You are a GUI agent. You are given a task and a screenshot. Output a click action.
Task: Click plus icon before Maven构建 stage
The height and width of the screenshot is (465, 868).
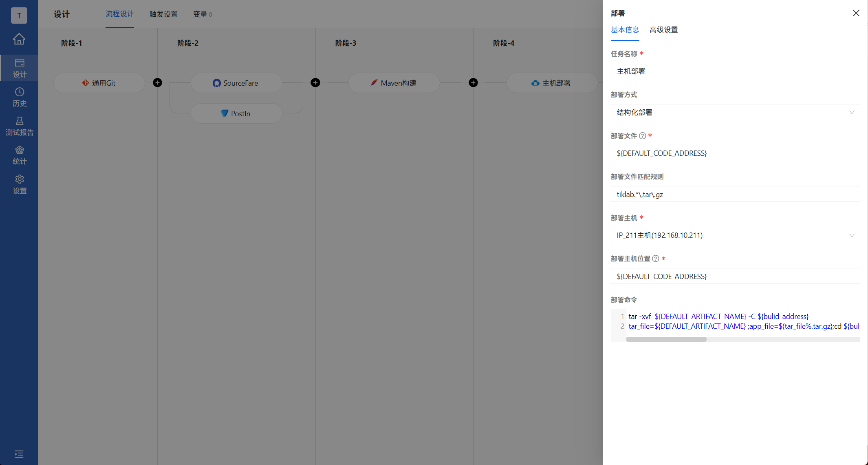coord(315,83)
